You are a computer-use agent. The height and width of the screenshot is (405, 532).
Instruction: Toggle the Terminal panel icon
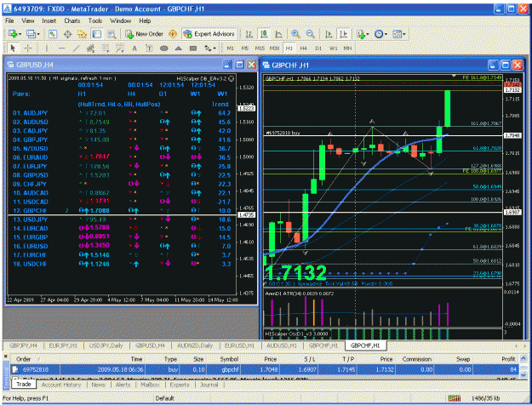click(97, 34)
